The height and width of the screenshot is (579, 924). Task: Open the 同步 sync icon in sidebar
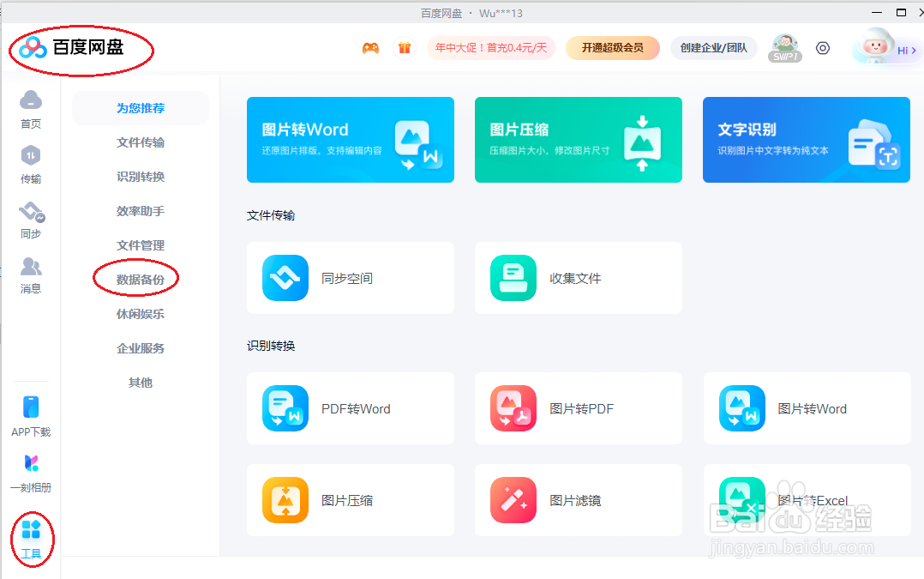coord(31,212)
